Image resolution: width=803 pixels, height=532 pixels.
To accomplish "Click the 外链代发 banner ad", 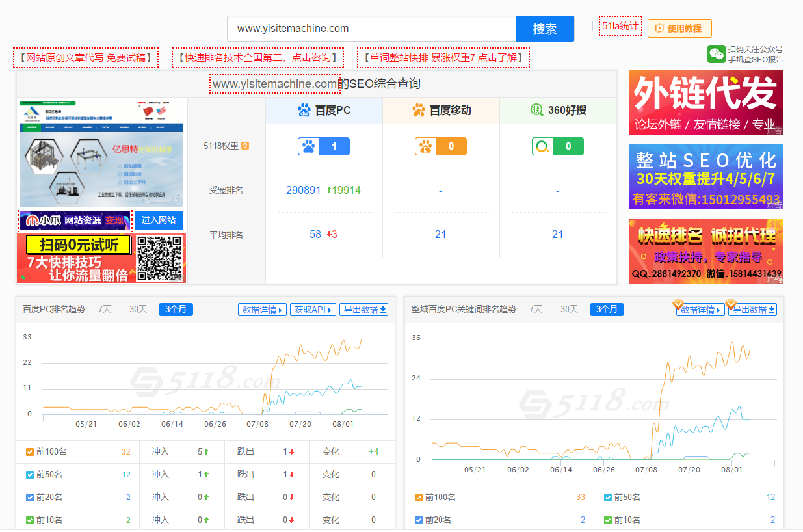I will pyautogui.click(x=706, y=103).
